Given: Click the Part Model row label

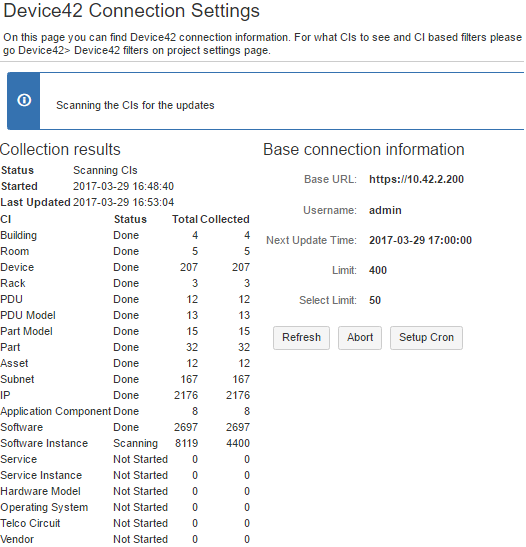Looking at the screenshot, I should coord(27,331).
